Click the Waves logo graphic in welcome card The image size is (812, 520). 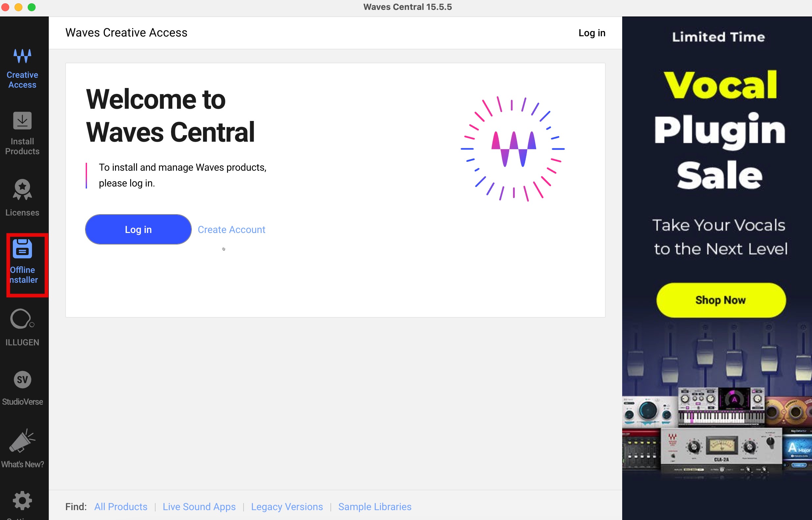tap(513, 149)
